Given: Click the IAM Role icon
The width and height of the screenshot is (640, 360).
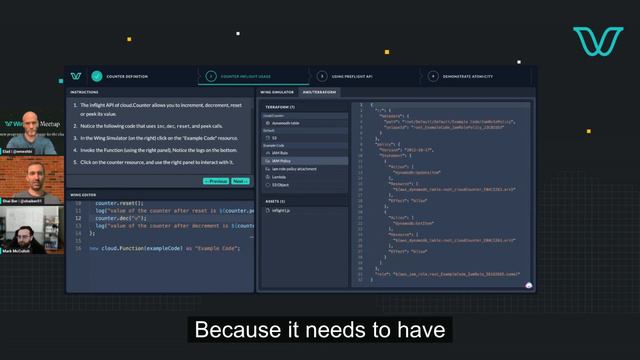Looking at the screenshot, I should [268, 153].
